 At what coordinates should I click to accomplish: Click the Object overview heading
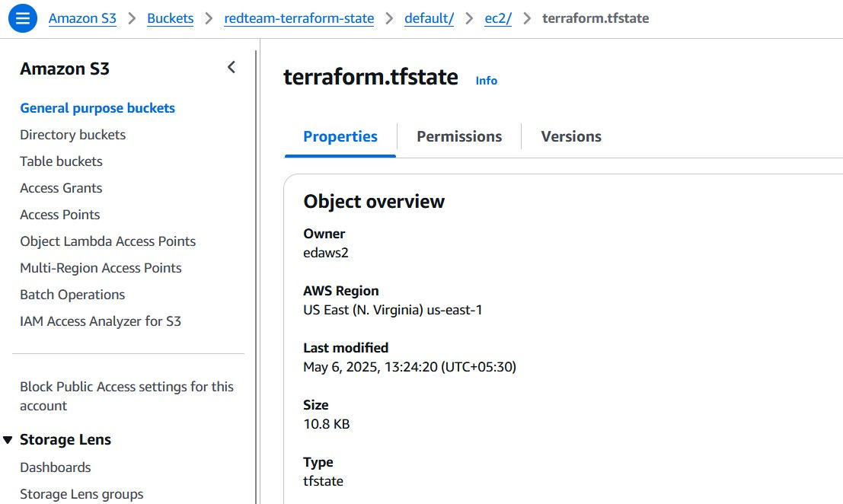(x=374, y=202)
